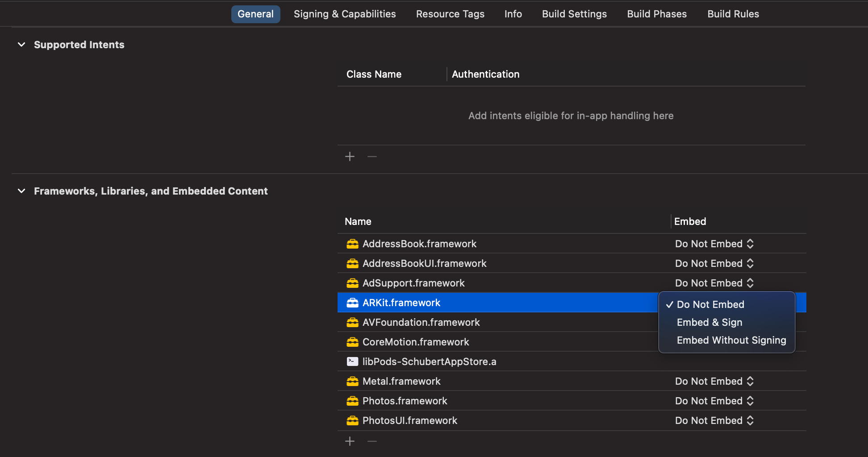868x457 pixels.
Task: Choose Embed & Sign in popup menu
Action: tap(727, 322)
